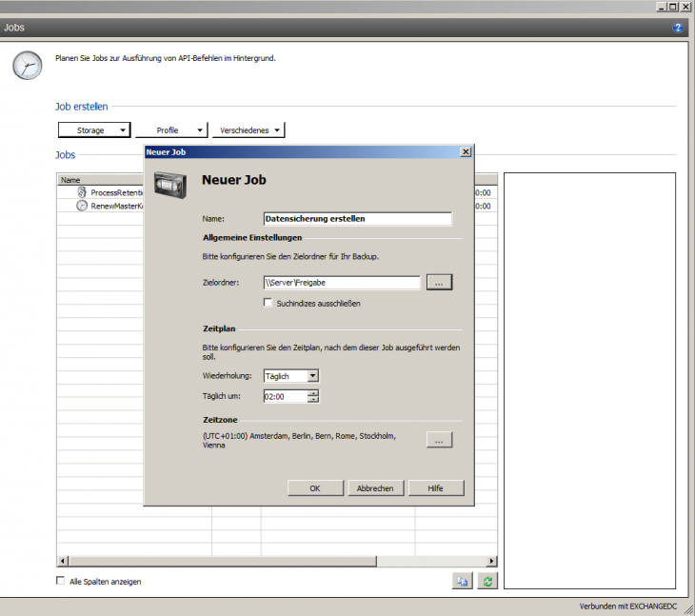Click the Hilfe button in dialog
695x616 pixels.
click(435, 488)
